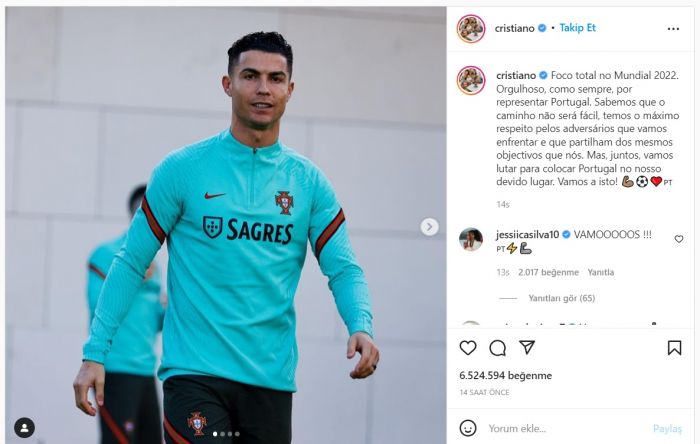Select the second carousel dot indicator
The height and width of the screenshot is (444, 700).
(223, 434)
